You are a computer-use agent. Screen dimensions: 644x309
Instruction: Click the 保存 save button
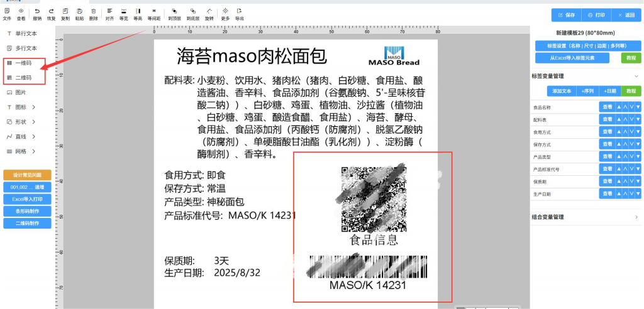pos(566,15)
